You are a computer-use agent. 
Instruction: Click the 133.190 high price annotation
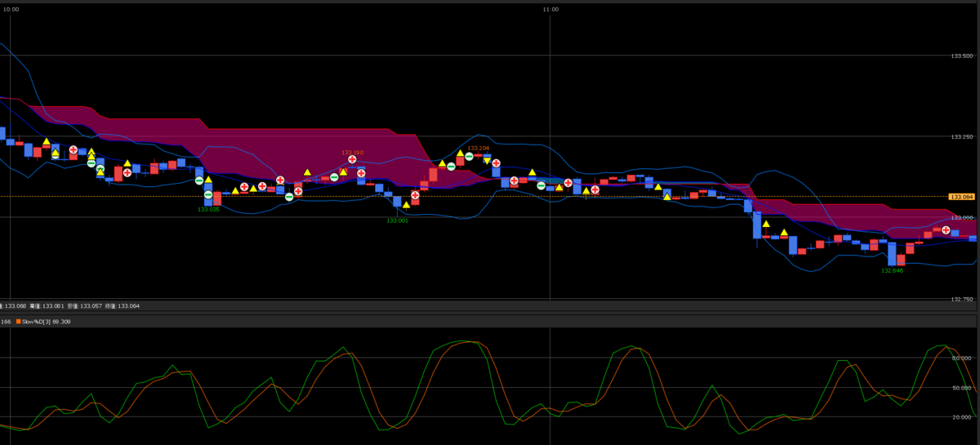tap(352, 153)
